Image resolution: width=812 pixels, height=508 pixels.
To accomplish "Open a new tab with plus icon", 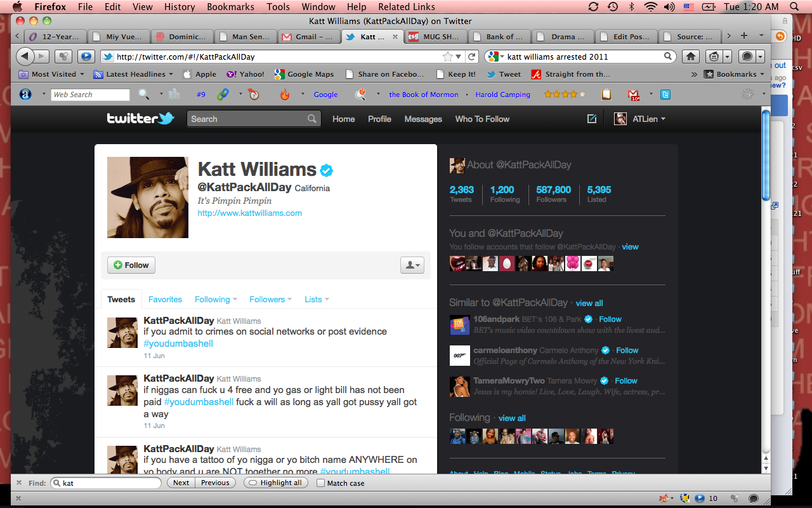I will (x=744, y=36).
